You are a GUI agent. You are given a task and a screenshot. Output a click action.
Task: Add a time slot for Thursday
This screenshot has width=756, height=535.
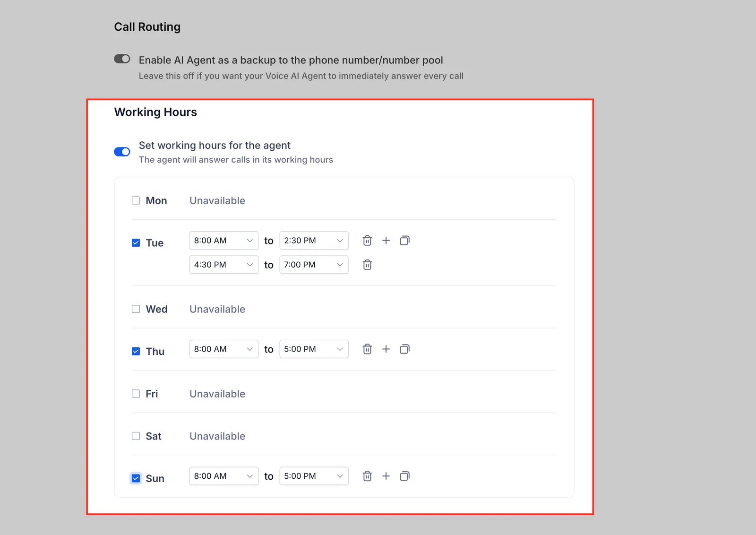pos(386,349)
